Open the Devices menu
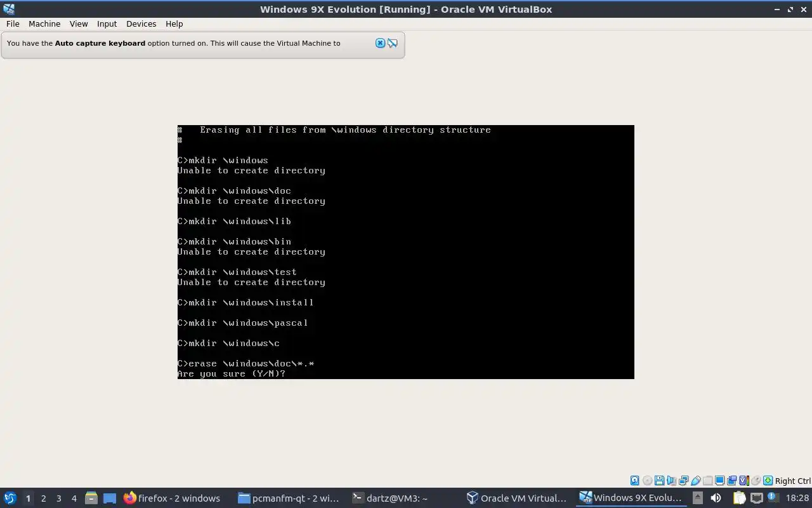 (141, 23)
